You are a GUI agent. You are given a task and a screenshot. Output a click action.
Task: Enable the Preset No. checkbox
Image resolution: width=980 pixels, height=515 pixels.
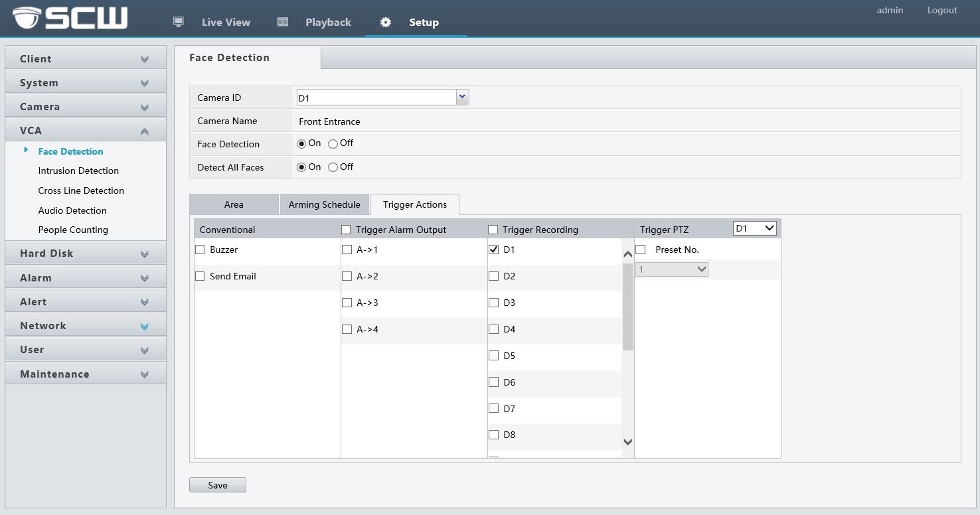[x=641, y=250]
